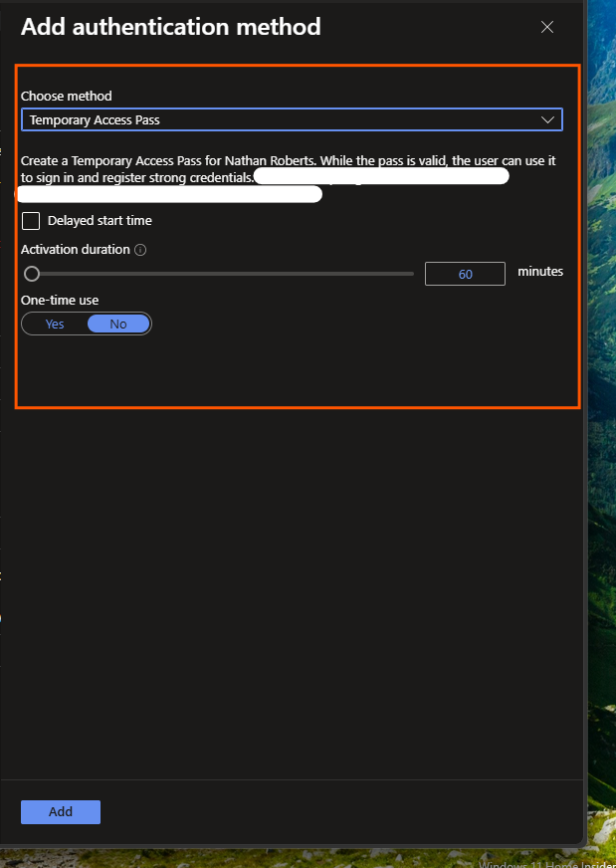The image size is (616, 868).
Task: Click the minutes unit text
Action: tap(540, 271)
